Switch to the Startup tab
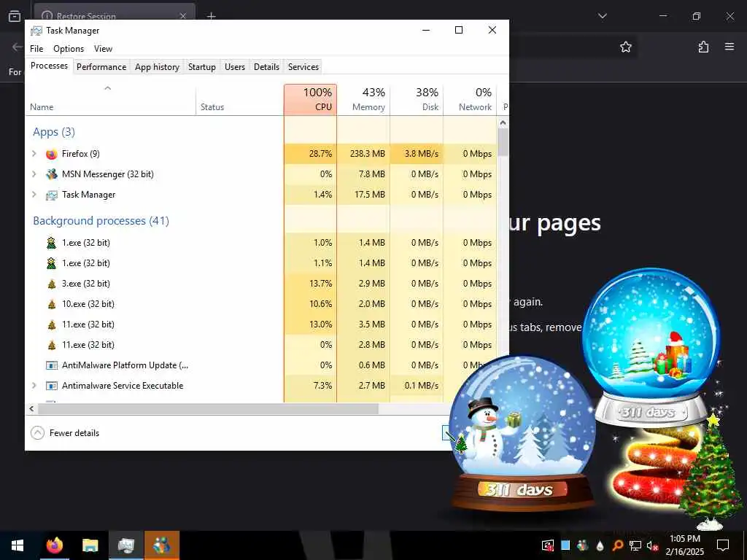The width and height of the screenshot is (747, 560). click(202, 66)
